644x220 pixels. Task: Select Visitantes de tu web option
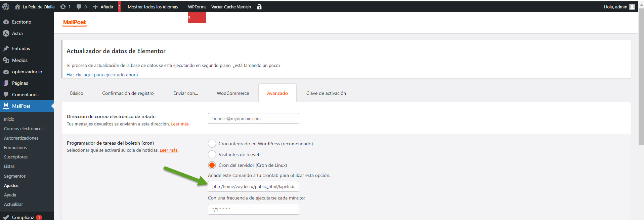click(x=212, y=154)
